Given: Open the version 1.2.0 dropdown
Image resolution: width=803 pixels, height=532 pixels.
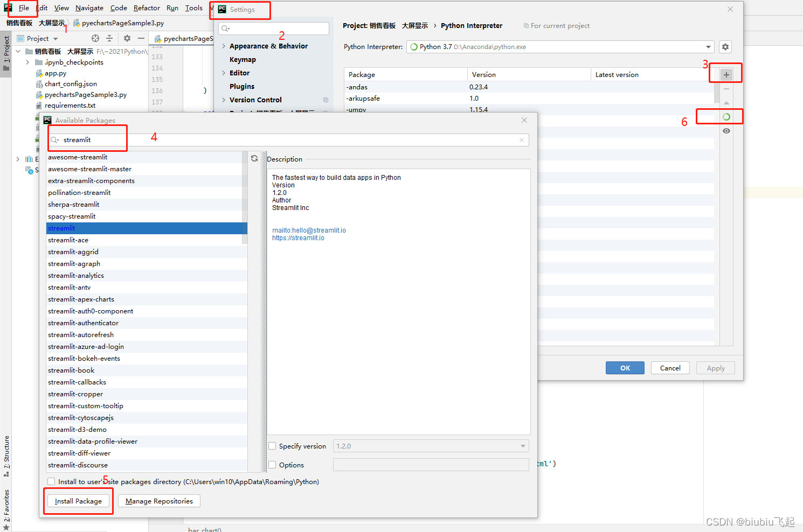Looking at the screenshot, I should tap(431, 446).
